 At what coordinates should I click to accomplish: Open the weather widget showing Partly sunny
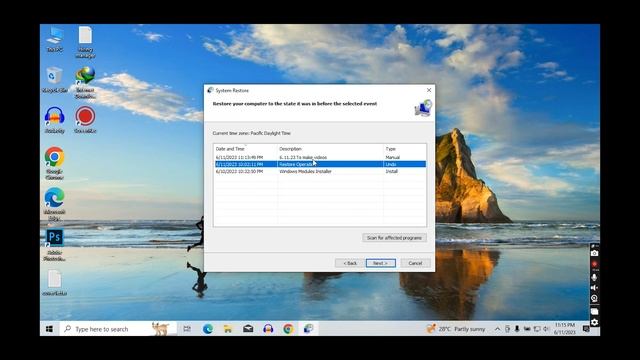pos(456,329)
